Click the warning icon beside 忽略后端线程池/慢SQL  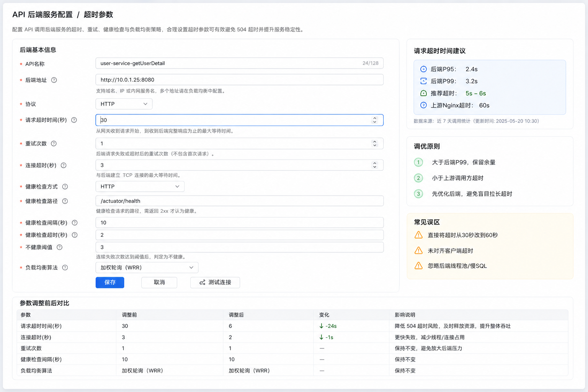(x=419, y=266)
